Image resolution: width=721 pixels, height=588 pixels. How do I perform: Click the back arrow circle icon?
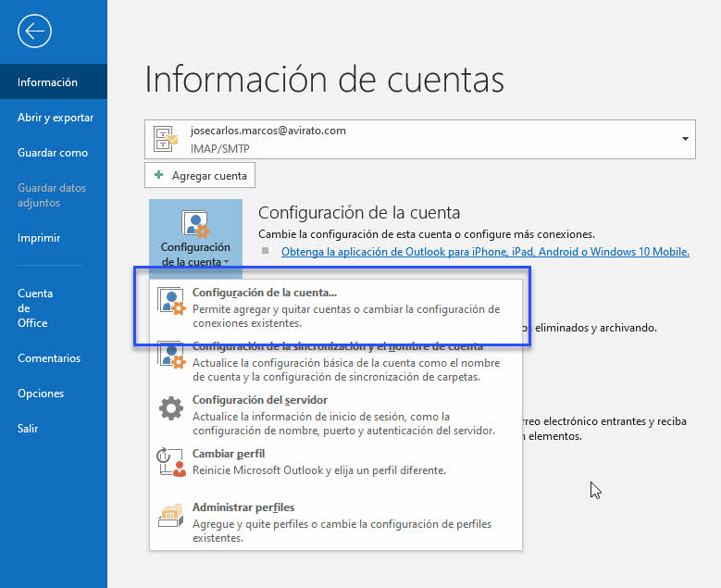click(x=34, y=31)
